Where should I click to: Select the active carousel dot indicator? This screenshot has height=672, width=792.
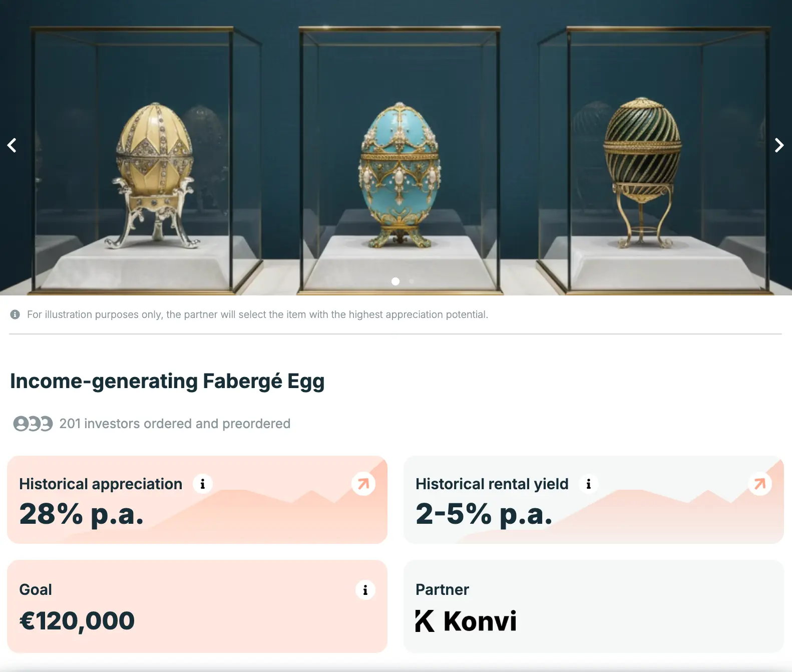point(395,281)
